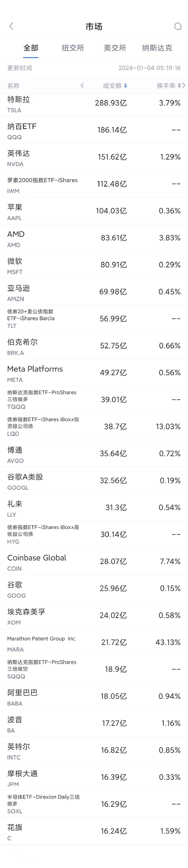Click the 名称 column header

(x=14, y=86)
